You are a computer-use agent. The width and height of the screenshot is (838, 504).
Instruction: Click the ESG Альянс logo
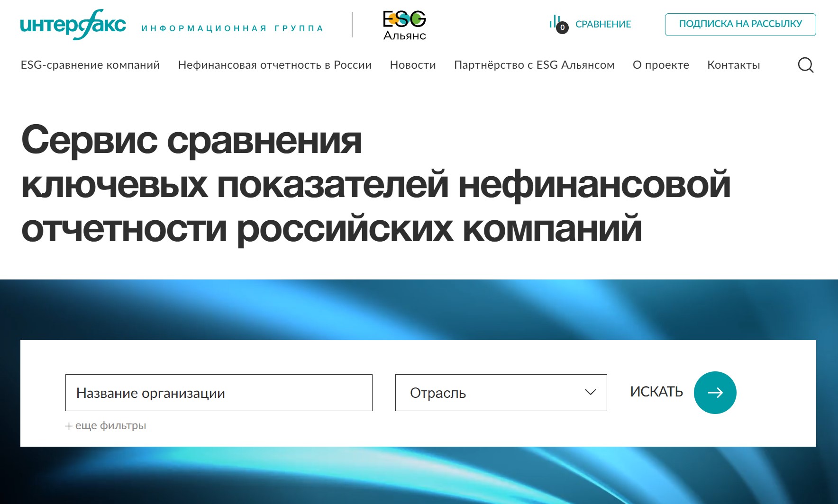point(404,26)
